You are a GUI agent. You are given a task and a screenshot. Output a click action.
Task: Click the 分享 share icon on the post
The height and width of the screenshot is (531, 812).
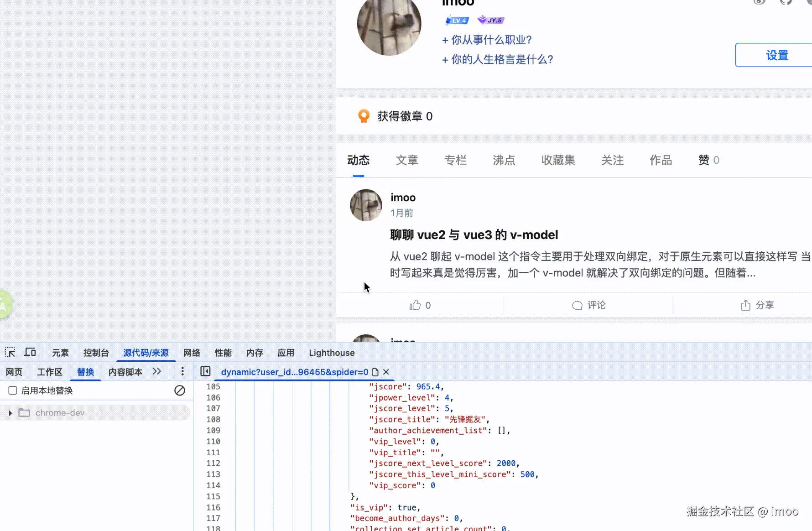(745, 305)
